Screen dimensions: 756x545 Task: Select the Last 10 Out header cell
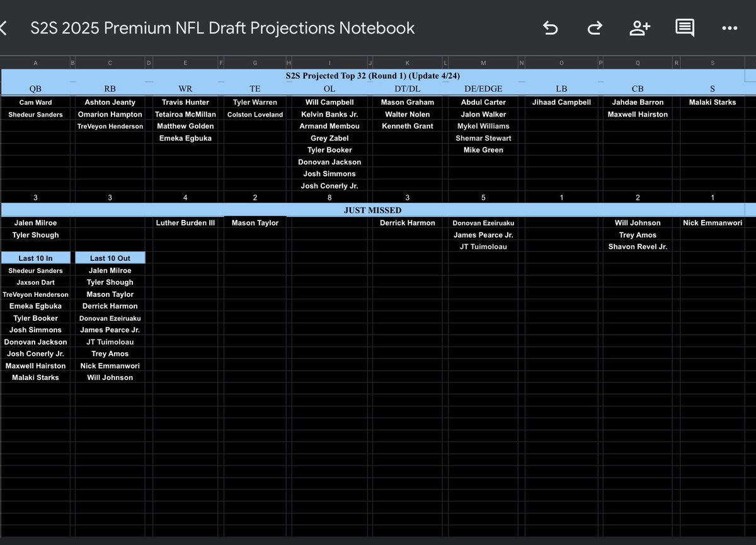tap(110, 258)
